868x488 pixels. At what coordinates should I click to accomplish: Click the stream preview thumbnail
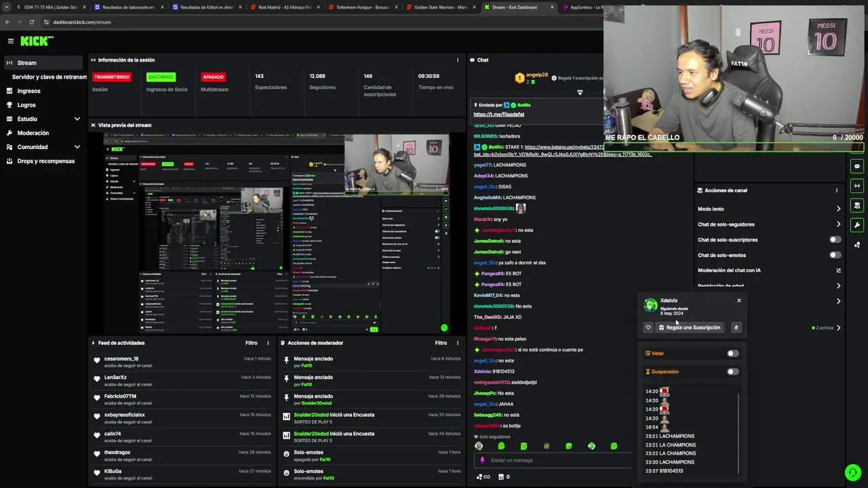click(277, 233)
